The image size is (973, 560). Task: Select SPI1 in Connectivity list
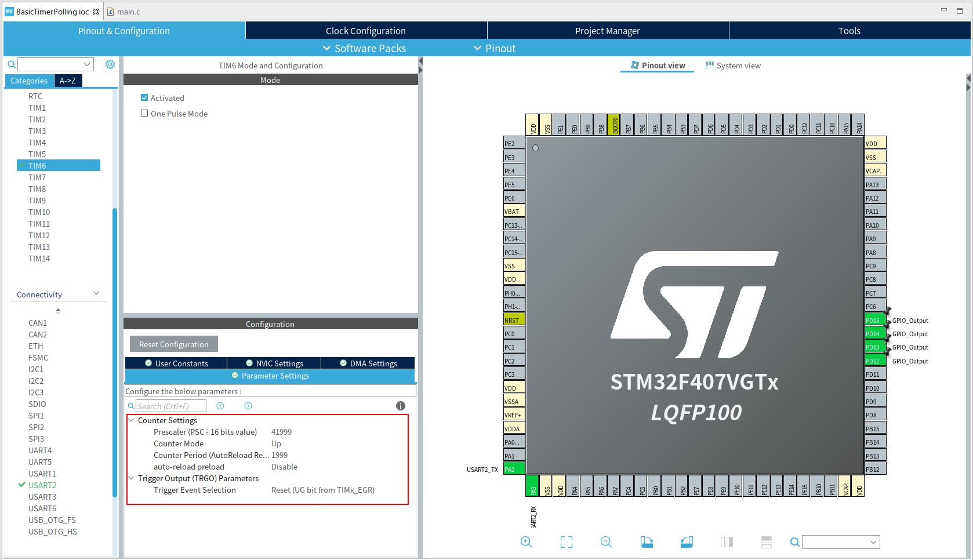(x=36, y=416)
